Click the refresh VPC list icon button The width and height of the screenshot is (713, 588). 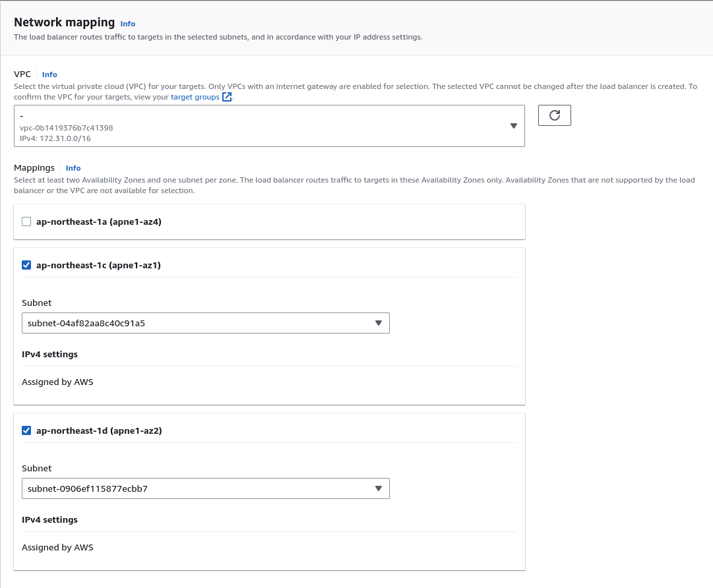click(554, 115)
